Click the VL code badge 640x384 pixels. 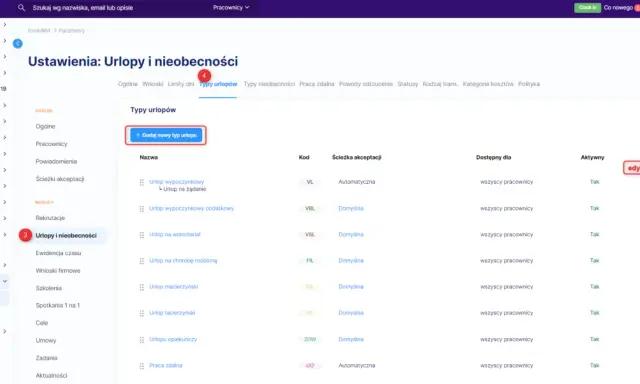(x=310, y=182)
